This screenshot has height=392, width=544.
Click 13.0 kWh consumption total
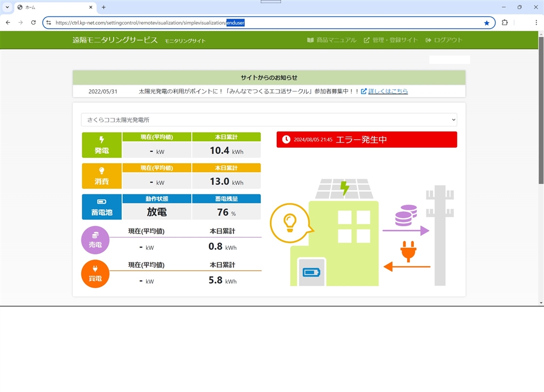[226, 182]
